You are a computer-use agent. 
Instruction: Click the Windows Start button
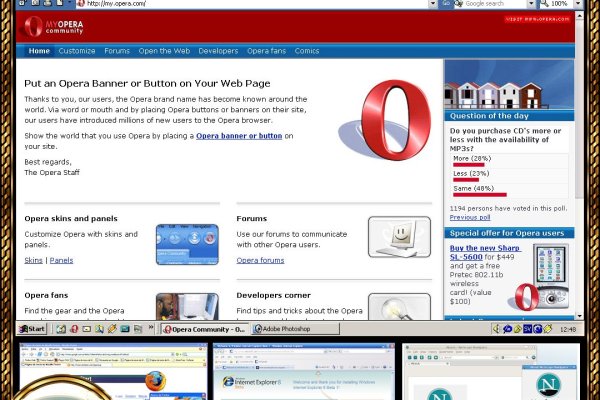33,329
